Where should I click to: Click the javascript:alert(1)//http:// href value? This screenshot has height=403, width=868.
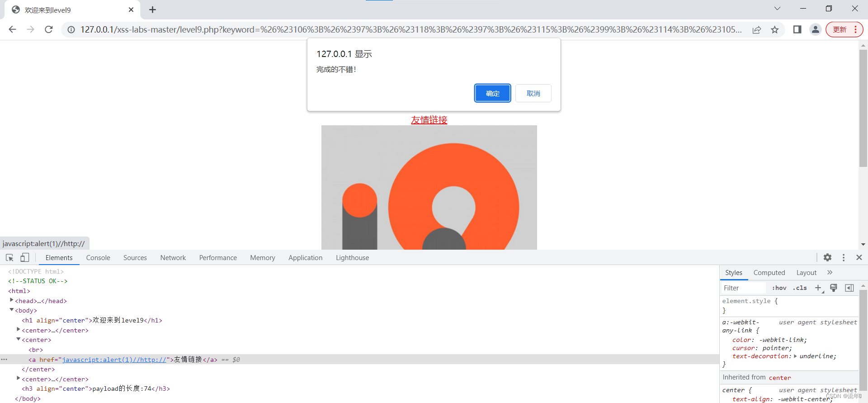point(114,360)
